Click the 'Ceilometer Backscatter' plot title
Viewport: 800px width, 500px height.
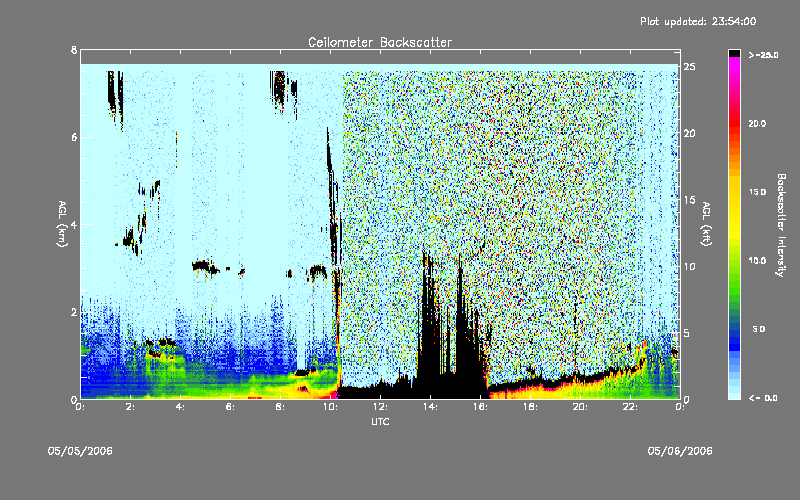[x=380, y=42]
